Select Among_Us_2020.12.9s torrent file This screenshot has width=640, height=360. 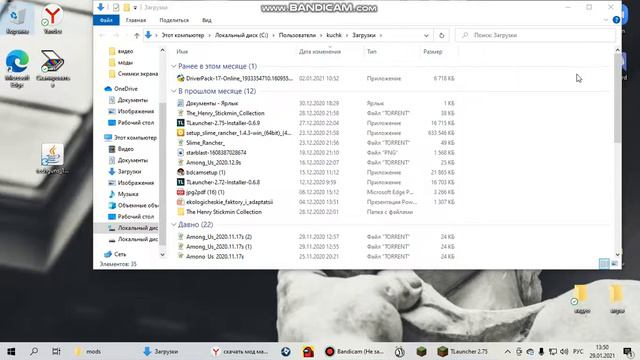coord(213,162)
